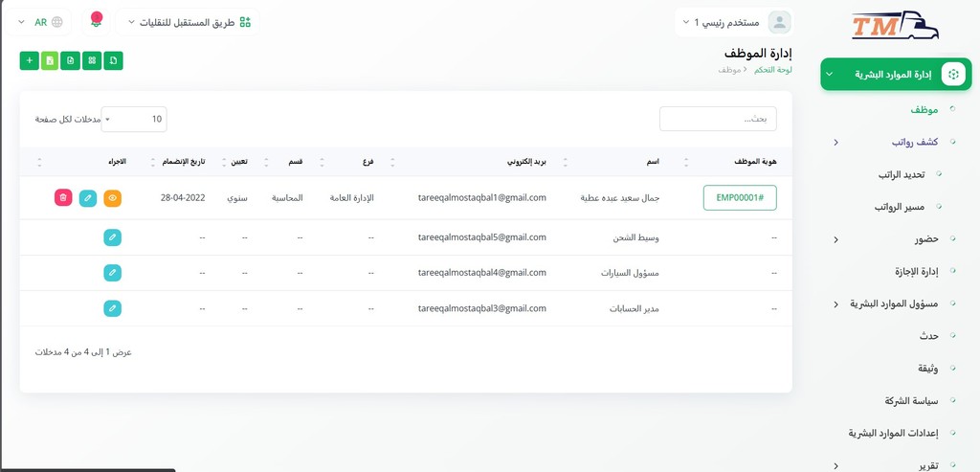Switch to grid view using four-squares toolbar icon
This screenshot has height=472, width=980.
92,60
